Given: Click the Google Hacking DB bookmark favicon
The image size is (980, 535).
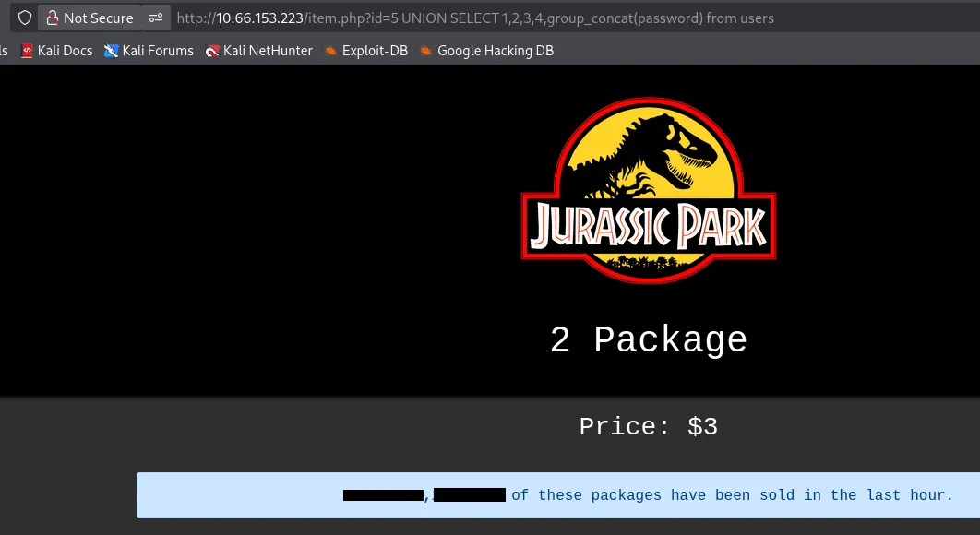Looking at the screenshot, I should tap(425, 51).
